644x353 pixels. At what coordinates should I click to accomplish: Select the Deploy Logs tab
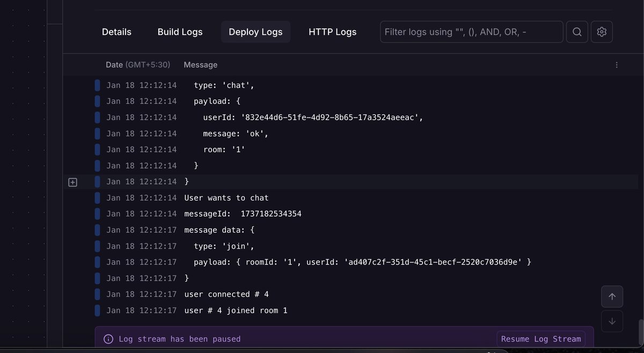[255, 32]
